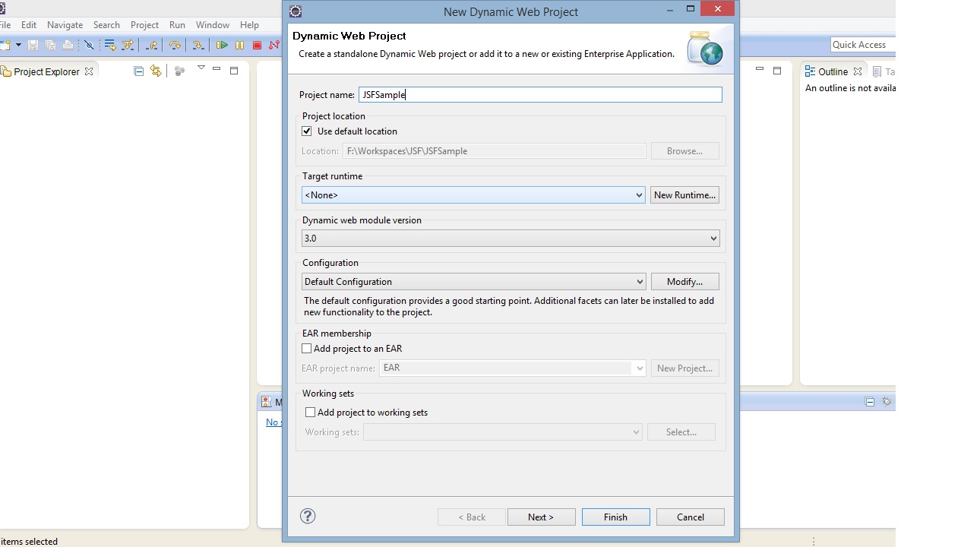Close the New Dynamic Web Project dialog
The width and height of the screenshot is (980, 547).
718,9
